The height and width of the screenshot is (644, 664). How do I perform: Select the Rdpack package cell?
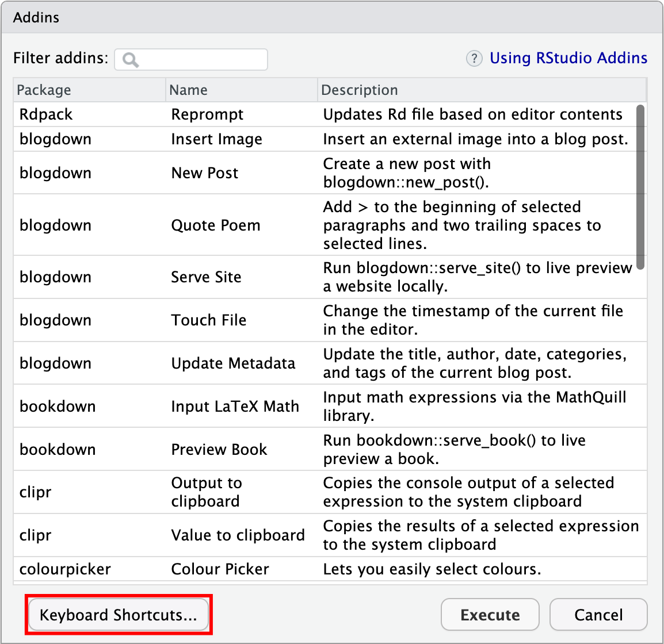tap(45, 114)
